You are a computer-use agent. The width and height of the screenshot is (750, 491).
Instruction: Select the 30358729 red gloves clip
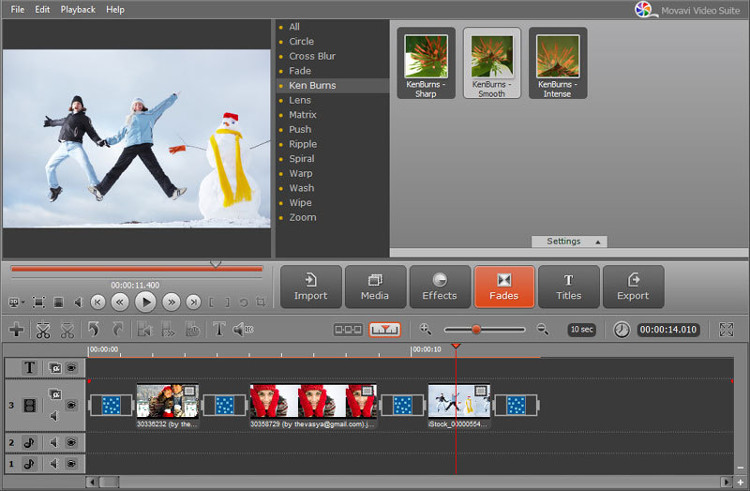313,405
